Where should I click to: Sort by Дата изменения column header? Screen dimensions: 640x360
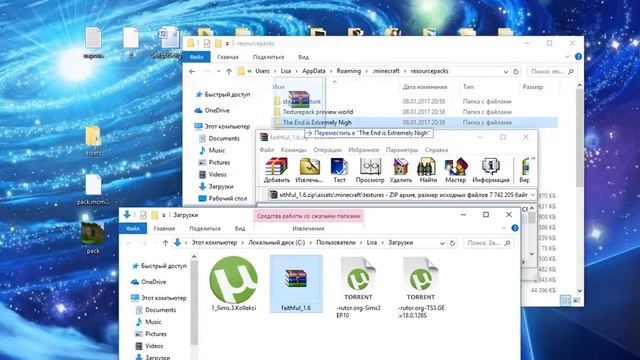pyautogui.click(x=425, y=87)
